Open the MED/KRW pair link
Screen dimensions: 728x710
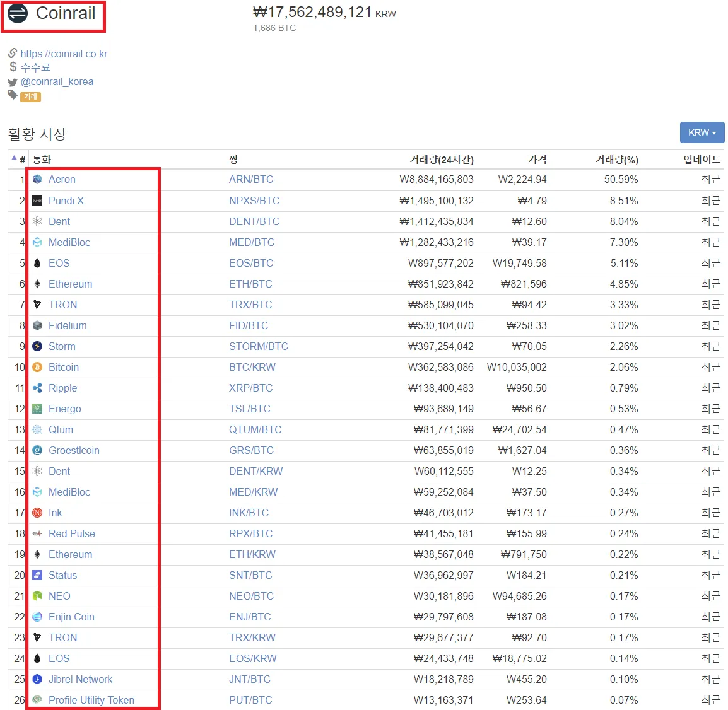[x=253, y=492]
